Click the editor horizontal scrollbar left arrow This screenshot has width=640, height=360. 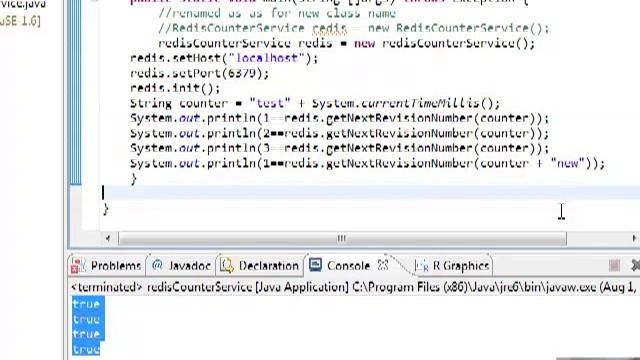[108, 238]
